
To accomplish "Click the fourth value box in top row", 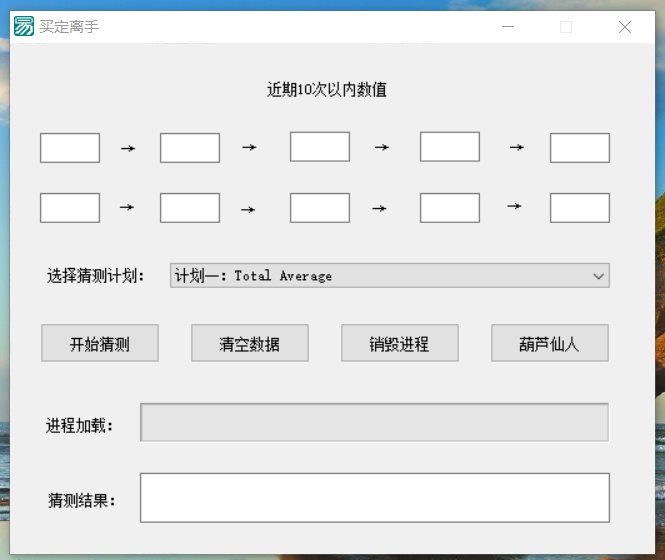I will click(x=450, y=147).
